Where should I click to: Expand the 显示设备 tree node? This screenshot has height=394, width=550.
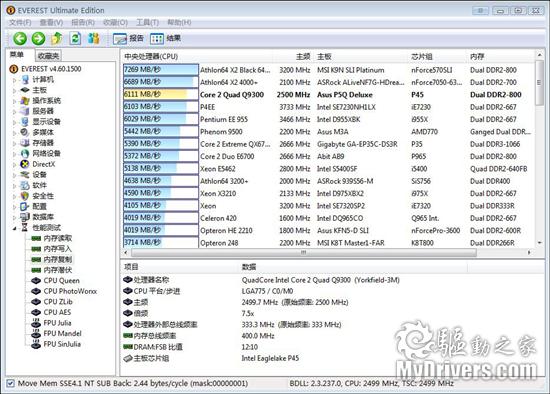(x=14, y=122)
